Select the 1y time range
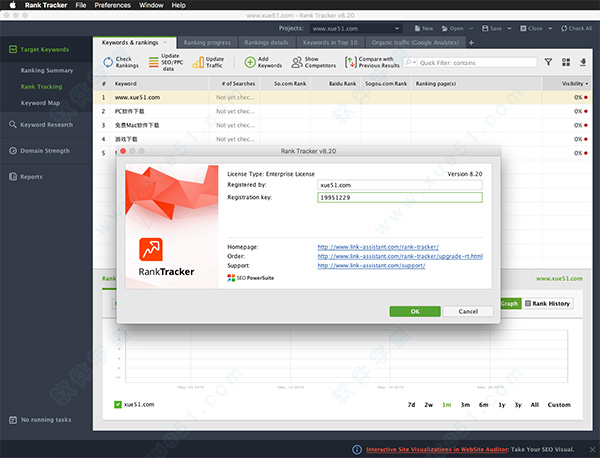 (x=502, y=405)
